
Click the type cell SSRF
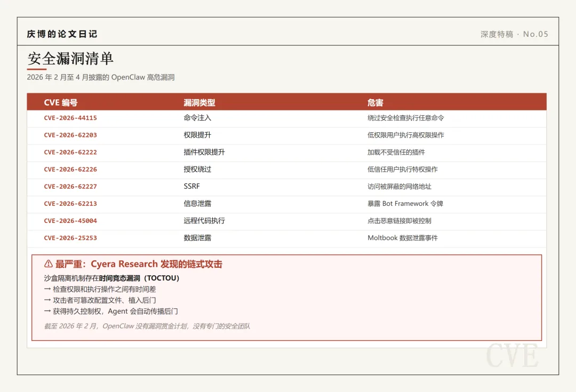[192, 187]
